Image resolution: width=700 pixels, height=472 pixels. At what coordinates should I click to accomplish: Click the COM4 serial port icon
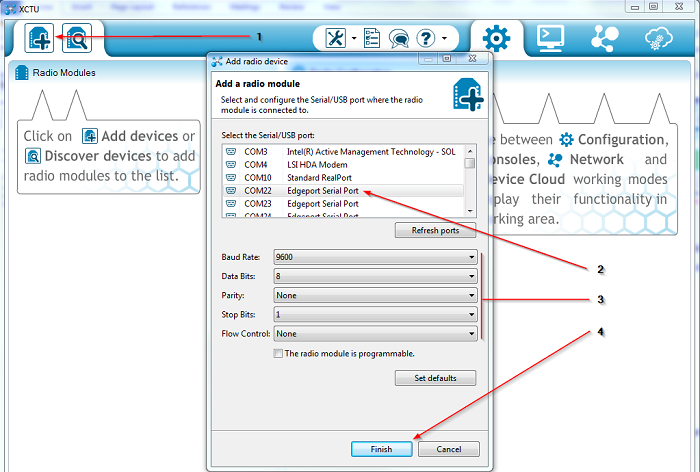pos(231,165)
